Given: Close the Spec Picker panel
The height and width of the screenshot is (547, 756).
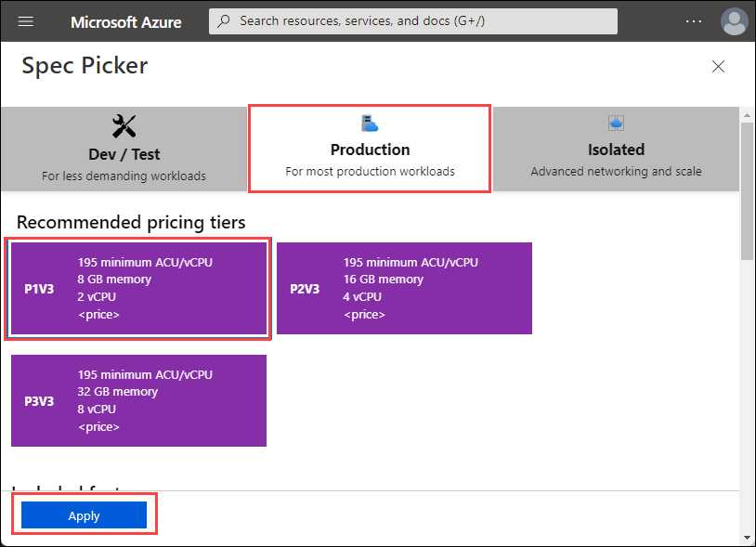Looking at the screenshot, I should pyautogui.click(x=718, y=67).
